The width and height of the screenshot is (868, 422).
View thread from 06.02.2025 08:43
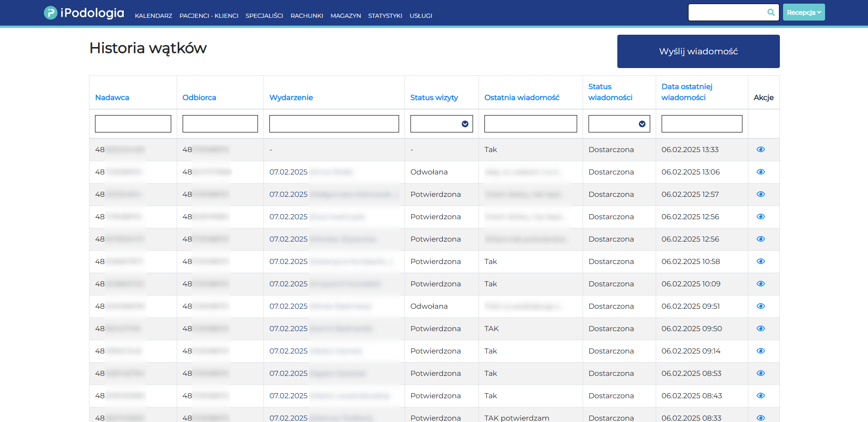pyautogui.click(x=760, y=396)
